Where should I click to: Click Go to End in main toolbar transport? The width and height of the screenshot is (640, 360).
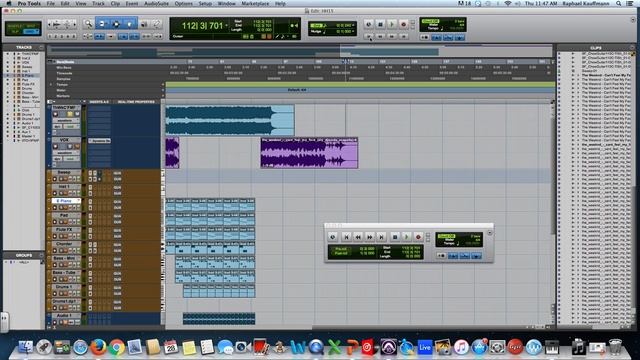pyautogui.click(x=404, y=36)
